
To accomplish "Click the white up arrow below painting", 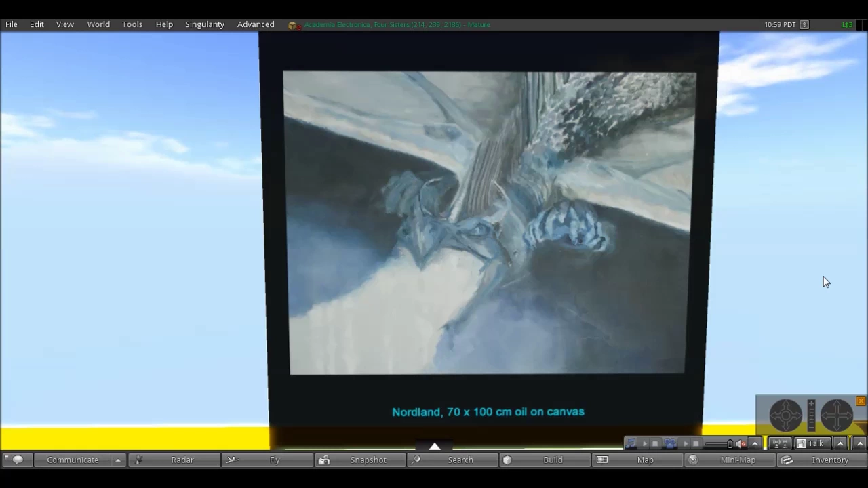I will 435,446.
